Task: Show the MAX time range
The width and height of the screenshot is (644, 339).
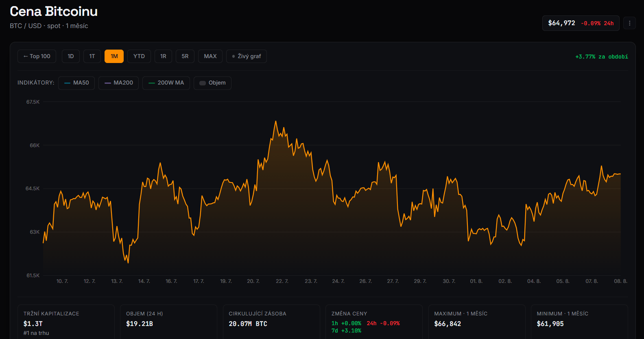Action: point(210,56)
